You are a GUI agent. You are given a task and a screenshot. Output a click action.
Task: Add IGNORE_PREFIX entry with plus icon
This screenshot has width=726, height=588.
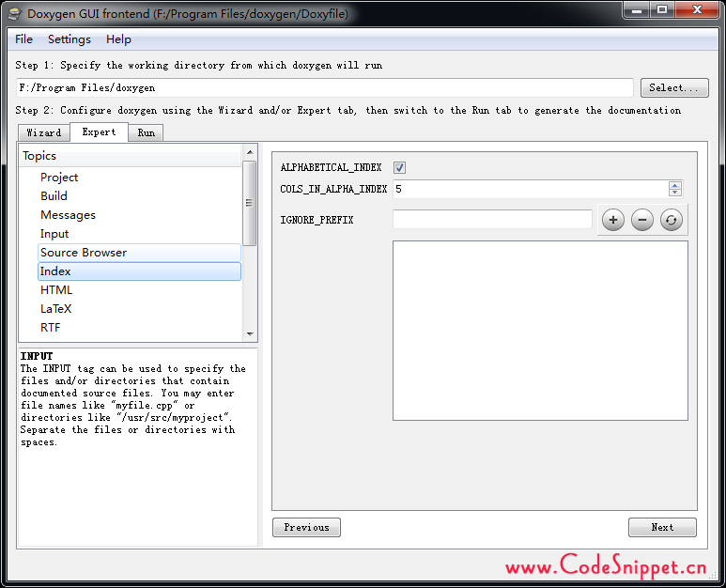pyautogui.click(x=613, y=220)
